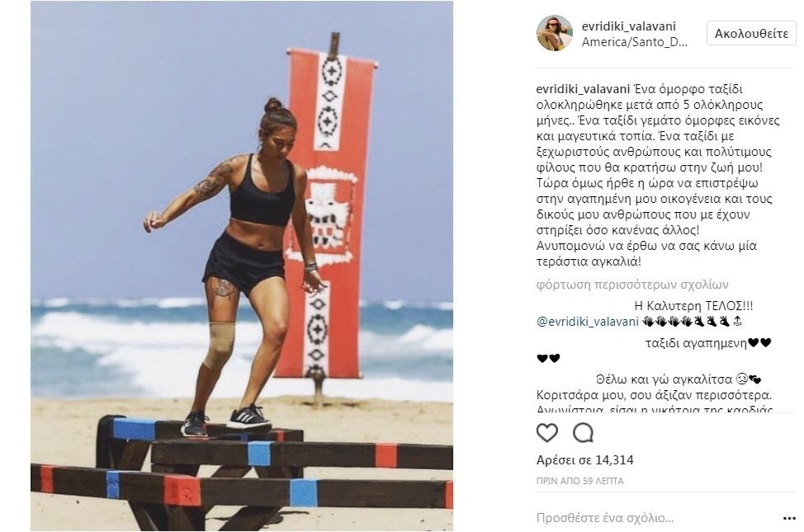The image size is (804, 532).
Task: Open @evridiki_valavani mention in comment
Action: click(x=587, y=322)
